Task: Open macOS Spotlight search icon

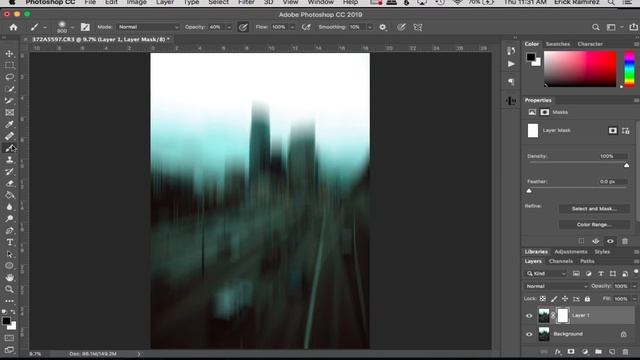Action: (611, 2)
